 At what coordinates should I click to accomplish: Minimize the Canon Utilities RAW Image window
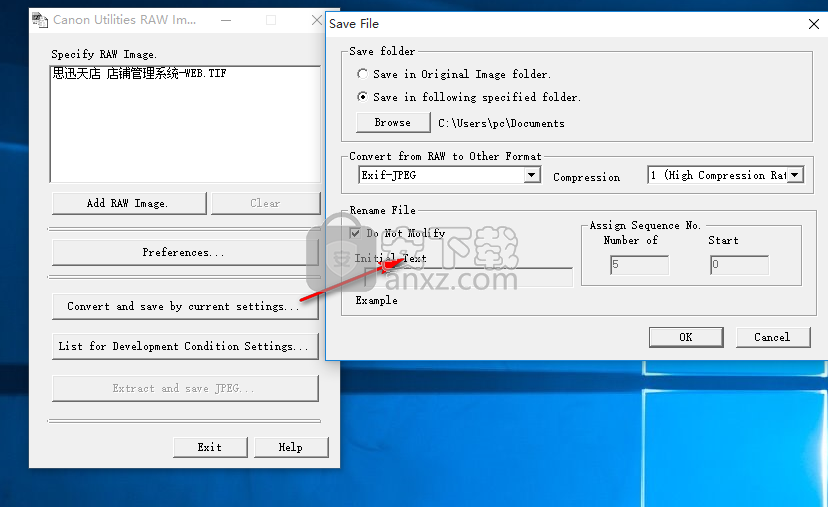226,20
